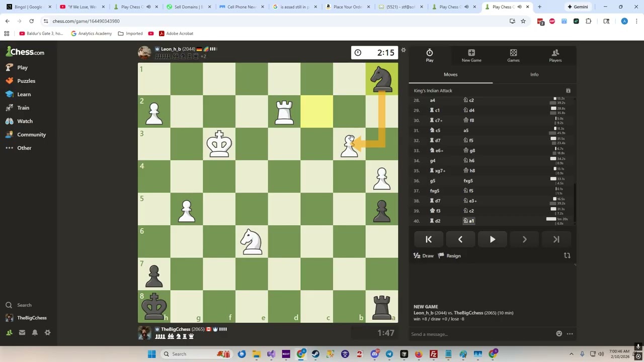Open the Adobe Acrobat bookmark
The width and height of the screenshot is (644, 362).
[x=176, y=34]
